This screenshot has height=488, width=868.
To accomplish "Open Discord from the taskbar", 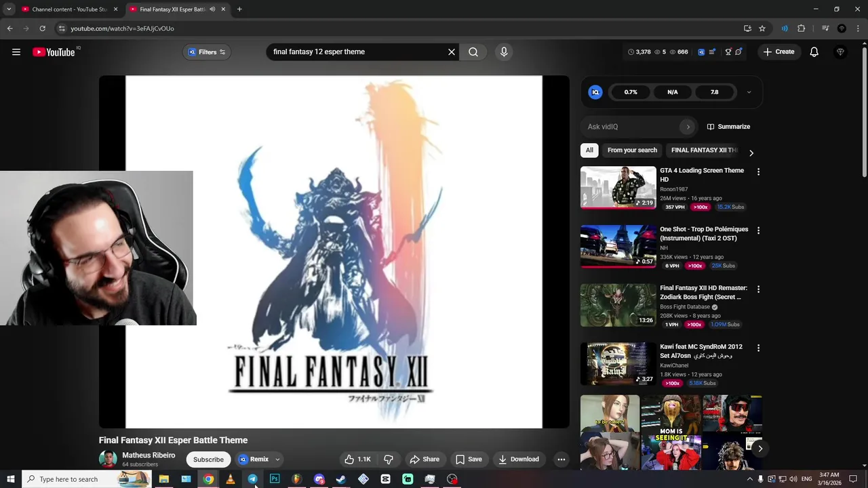I will click(x=319, y=479).
